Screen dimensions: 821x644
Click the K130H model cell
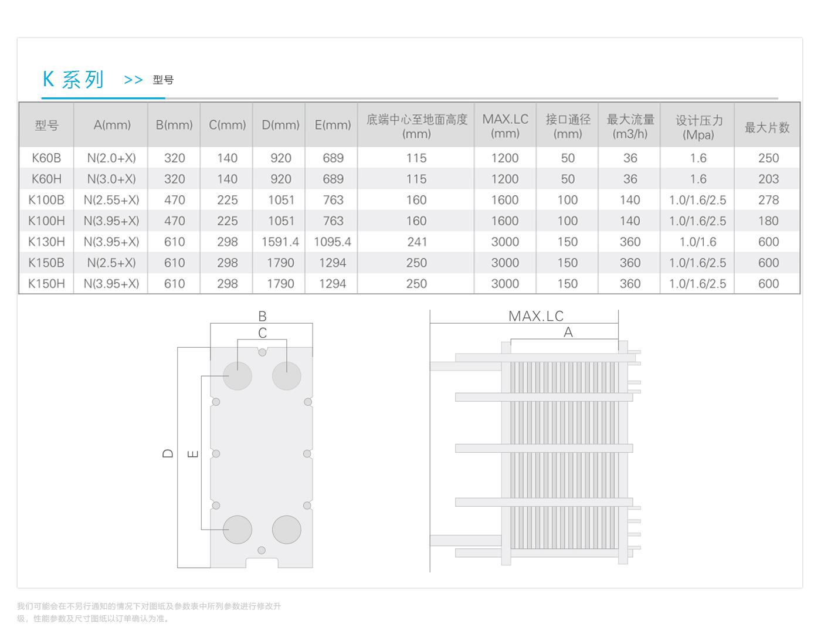46,242
